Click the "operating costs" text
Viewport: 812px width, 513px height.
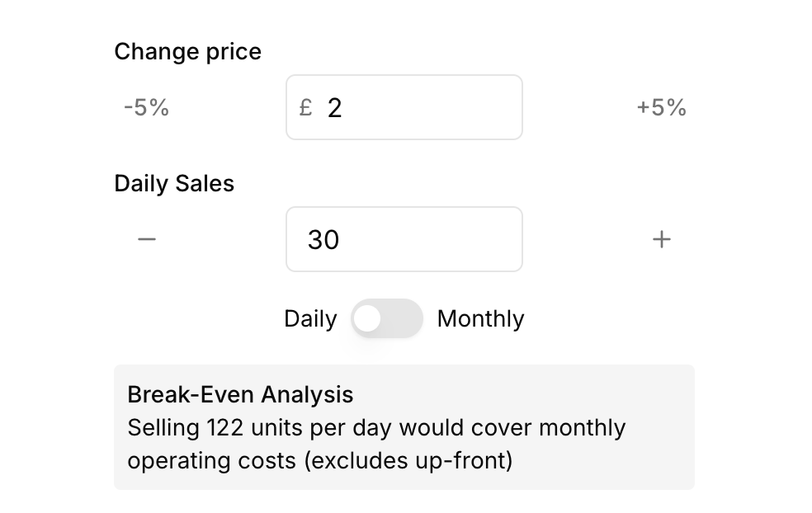(212, 460)
